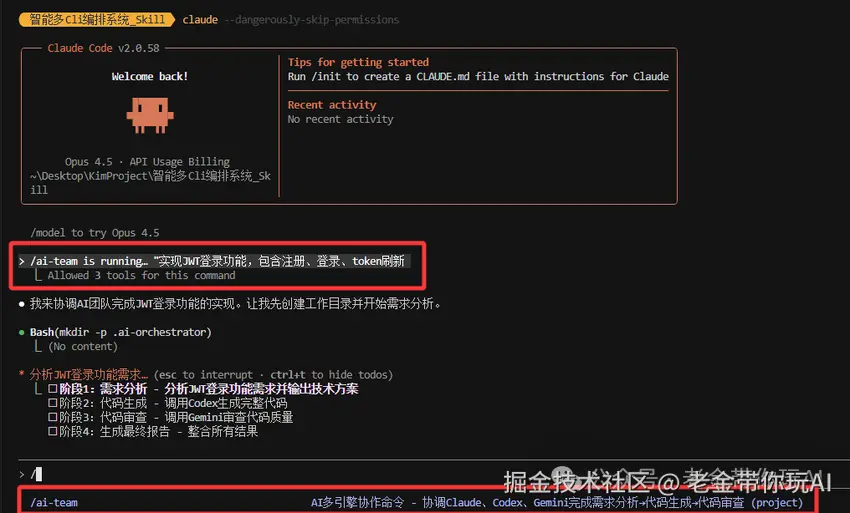Check the 阶段4: 生成最终报告 todo box
The width and height of the screenshot is (850, 513).
click(53, 431)
